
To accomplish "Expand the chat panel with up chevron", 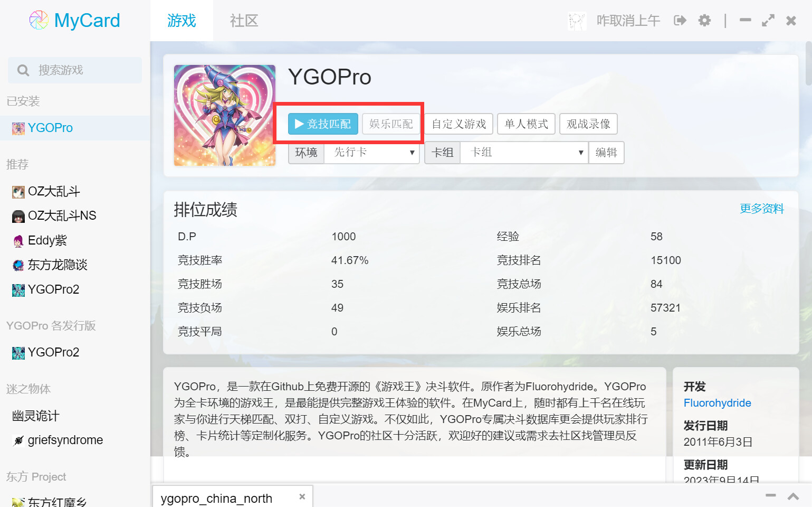I will tap(793, 496).
